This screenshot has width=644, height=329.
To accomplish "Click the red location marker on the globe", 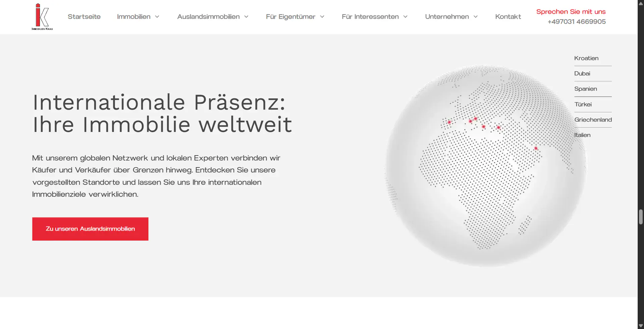I will point(483,127).
